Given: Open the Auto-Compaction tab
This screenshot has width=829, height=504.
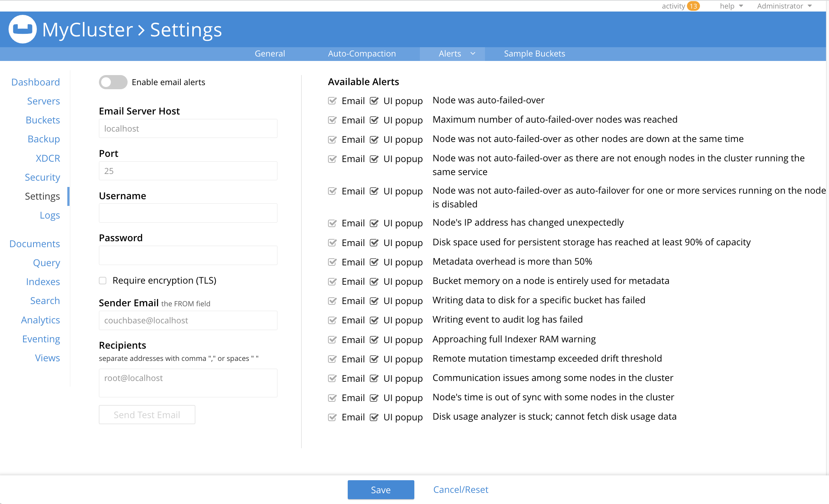Looking at the screenshot, I should click(362, 54).
